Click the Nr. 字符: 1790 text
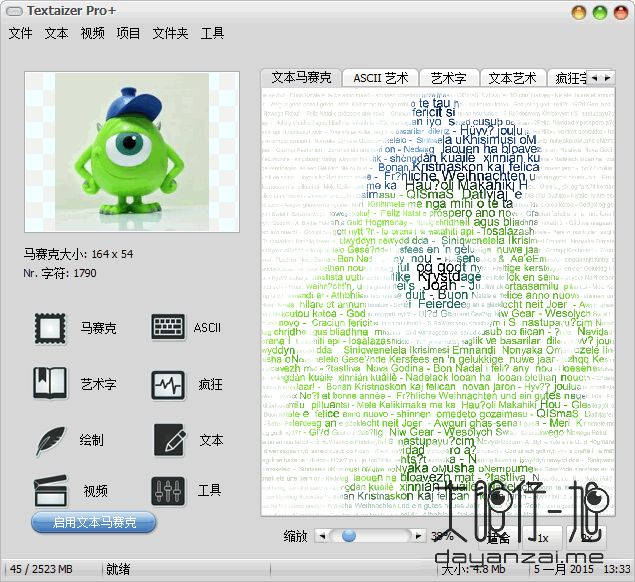635x582 pixels. point(60,273)
